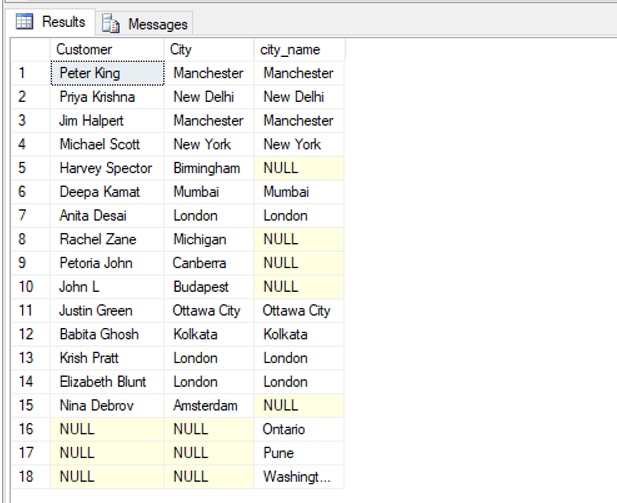Open the Messages tab
This screenshot has width=617, height=503.
[x=144, y=24]
